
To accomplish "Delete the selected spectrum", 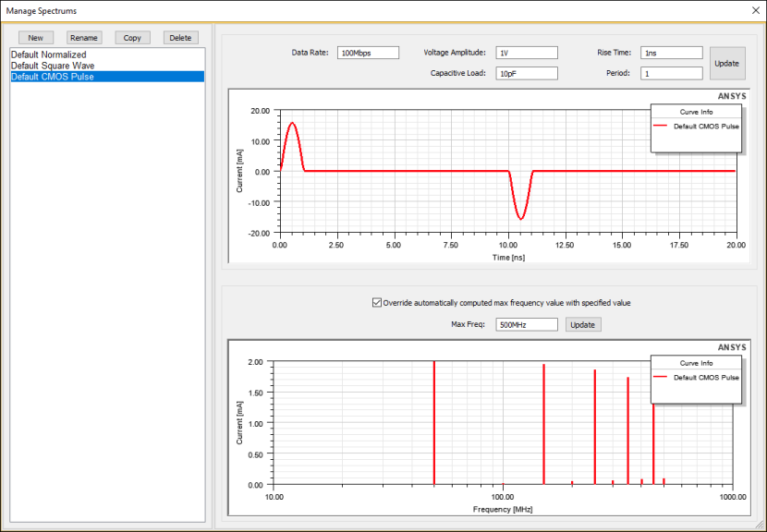I will coord(180,38).
